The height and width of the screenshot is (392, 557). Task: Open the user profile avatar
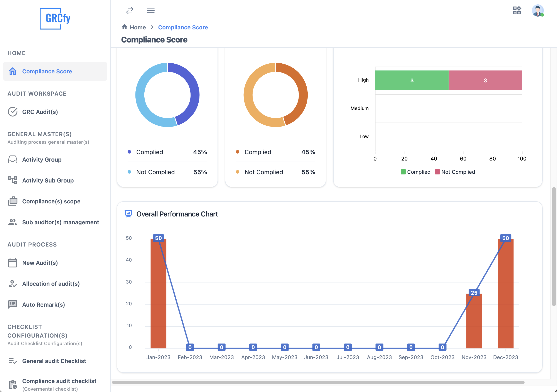[538, 11]
